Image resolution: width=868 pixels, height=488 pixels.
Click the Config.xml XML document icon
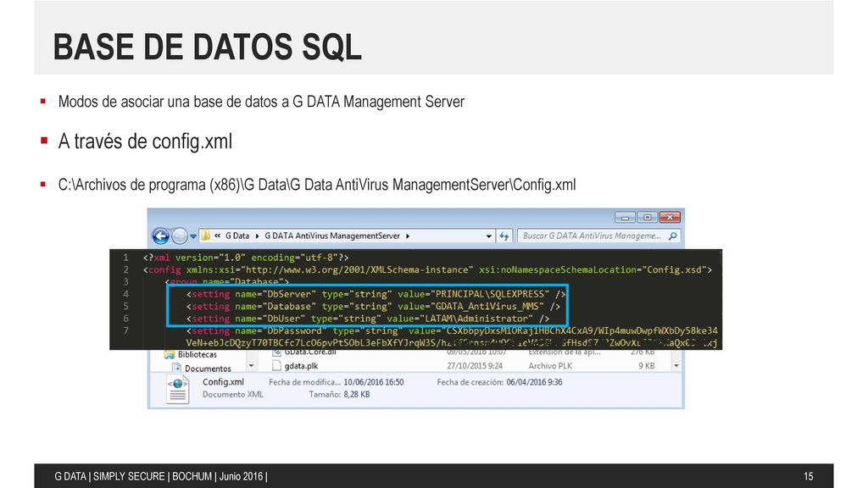point(178,389)
